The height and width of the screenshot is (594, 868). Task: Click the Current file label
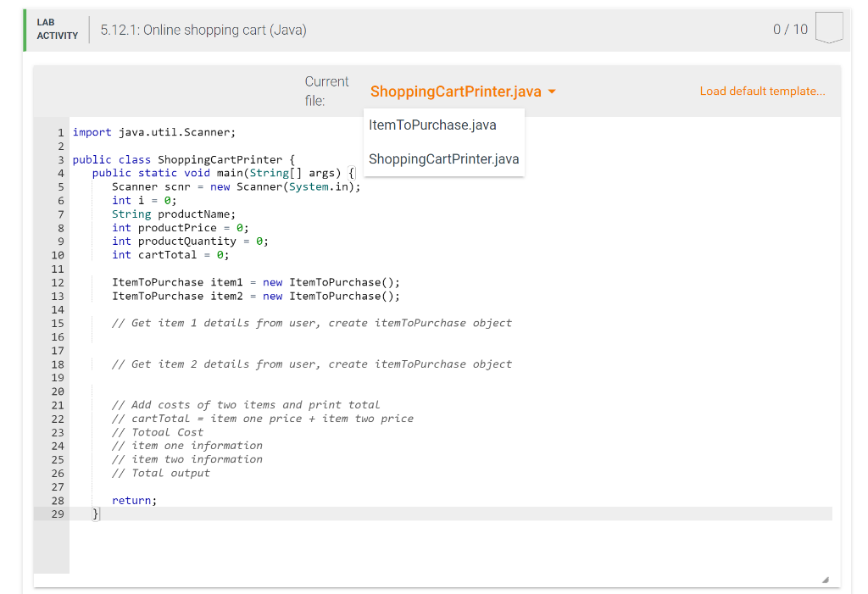click(327, 91)
